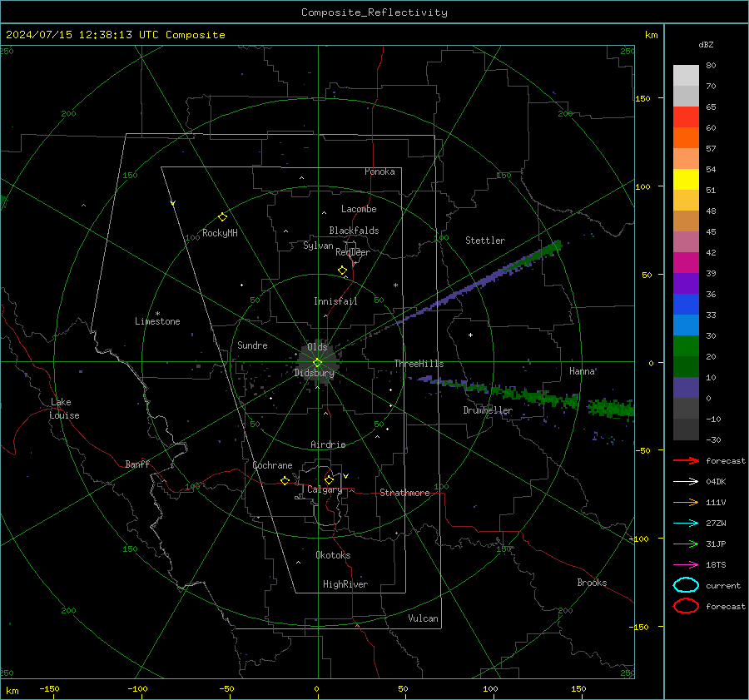Click the 0 dBZ purple color swatch
Screen dimensions: 749x700
(686, 388)
